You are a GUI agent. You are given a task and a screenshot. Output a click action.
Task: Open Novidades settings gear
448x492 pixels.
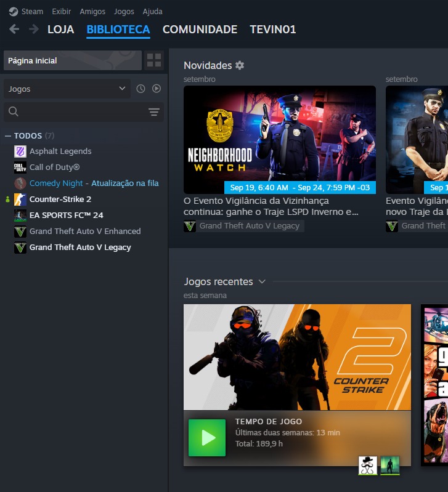click(240, 65)
